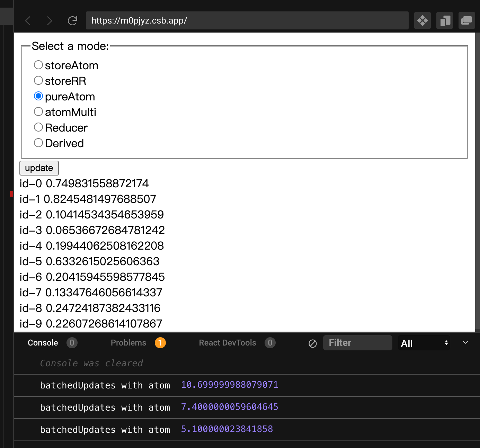480x448 pixels.
Task: Select the storeAtom mode
Action: click(38, 65)
